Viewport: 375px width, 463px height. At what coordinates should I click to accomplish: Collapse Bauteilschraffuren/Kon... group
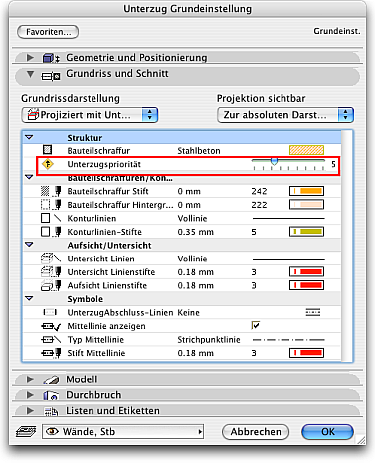click(29, 177)
